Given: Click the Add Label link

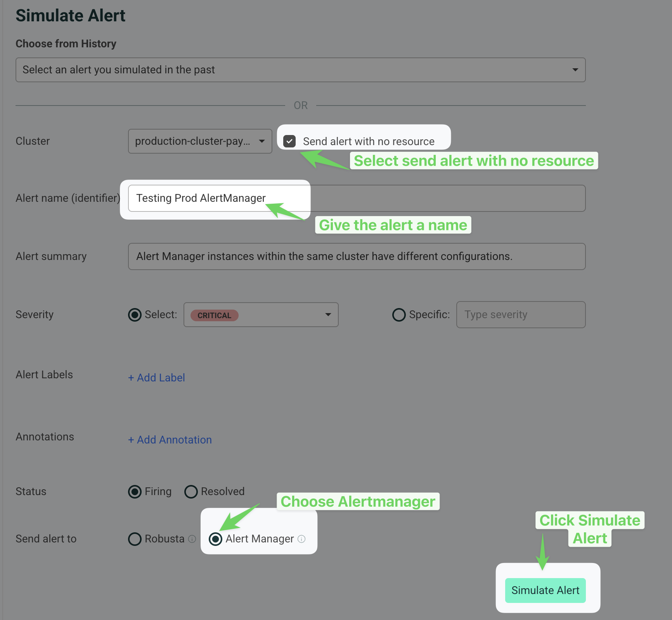Looking at the screenshot, I should click(156, 378).
